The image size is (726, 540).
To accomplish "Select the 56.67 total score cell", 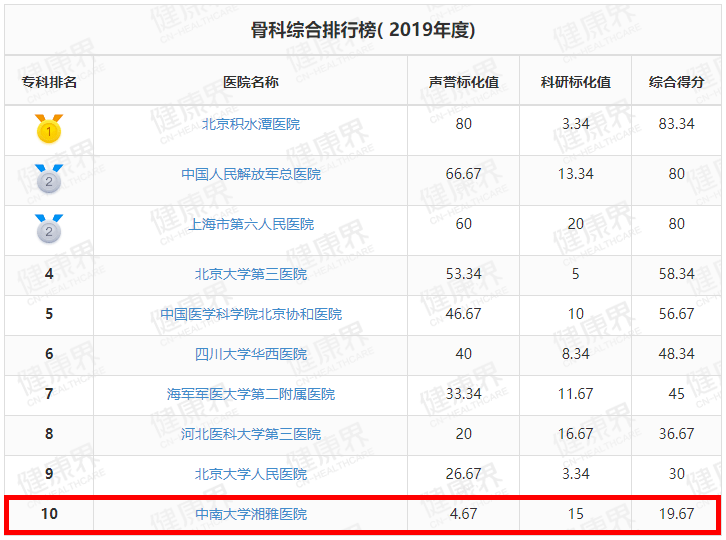I will pos(676,314).
